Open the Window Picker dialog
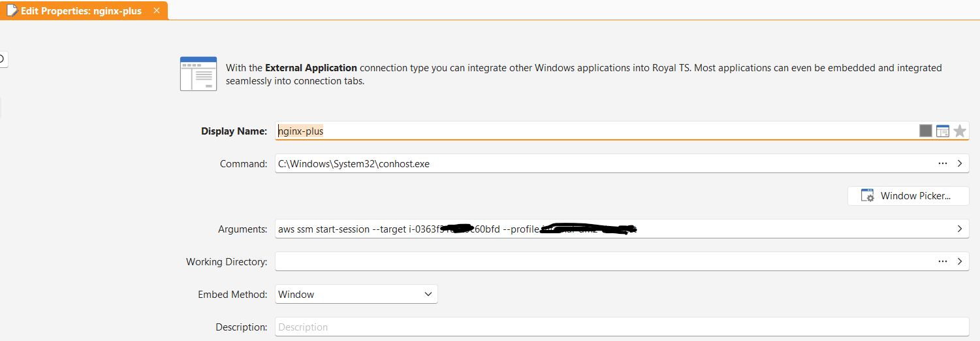Screen dimensions: 980x341 (908, 196)
